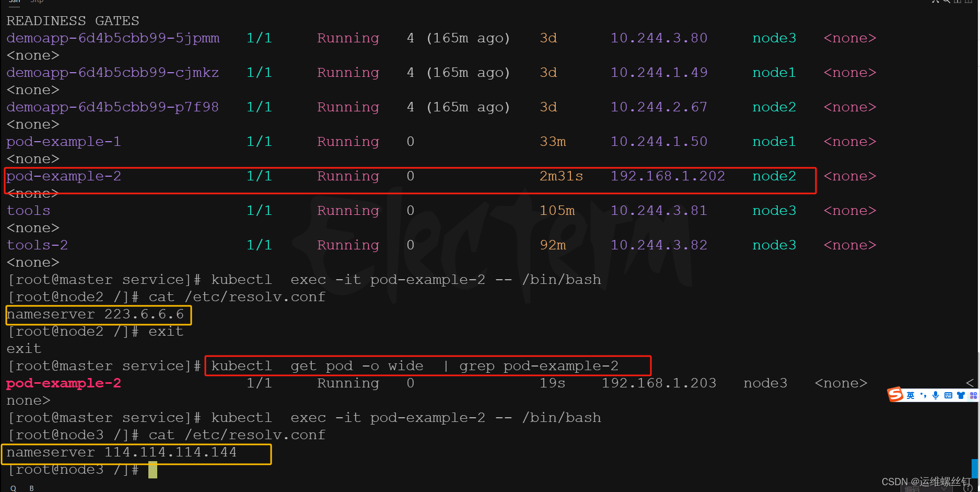Open the Sogou toolbox grid icon
This screenshot has height=492, width=980.
[x=973, y=395]
